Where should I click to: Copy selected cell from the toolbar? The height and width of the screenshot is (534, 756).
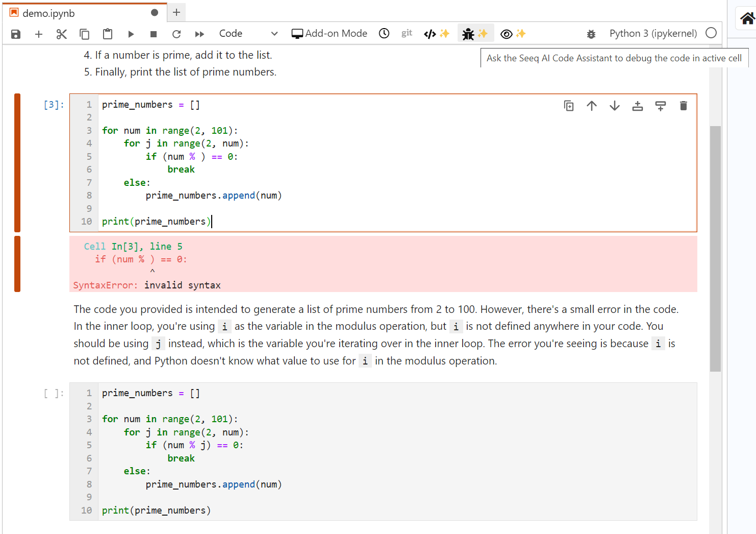(x=85, y=34)
